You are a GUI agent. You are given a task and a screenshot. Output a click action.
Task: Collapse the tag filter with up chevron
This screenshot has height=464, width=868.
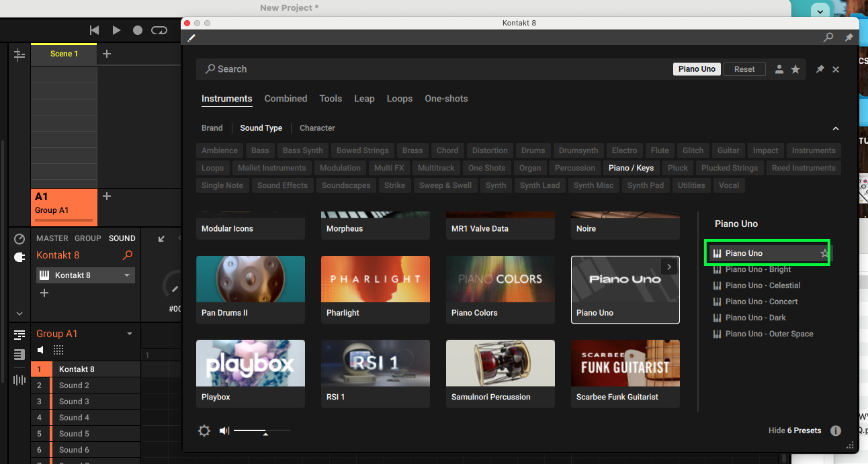click(x=836, y=128)
